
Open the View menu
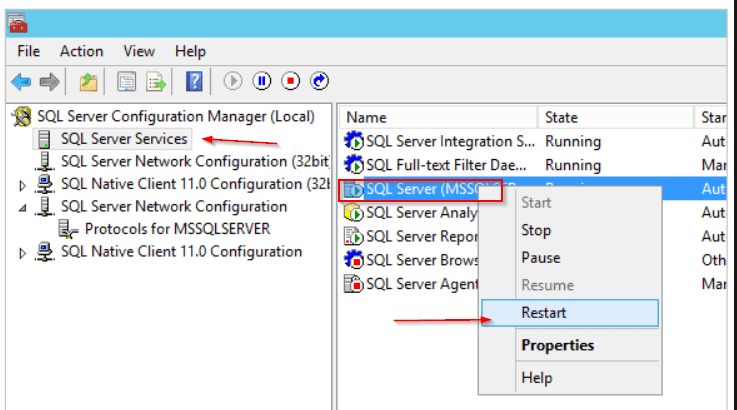[x=139, y=51]
